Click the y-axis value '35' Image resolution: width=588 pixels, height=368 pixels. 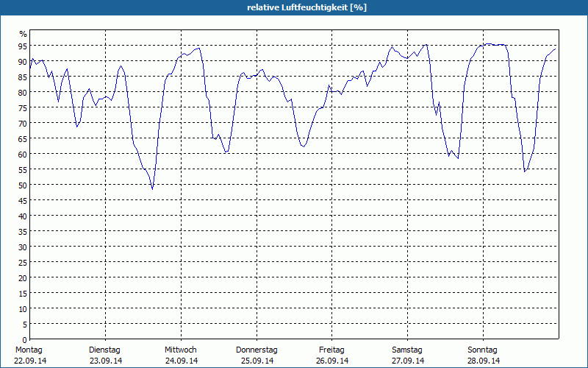(x=23, y=232)
